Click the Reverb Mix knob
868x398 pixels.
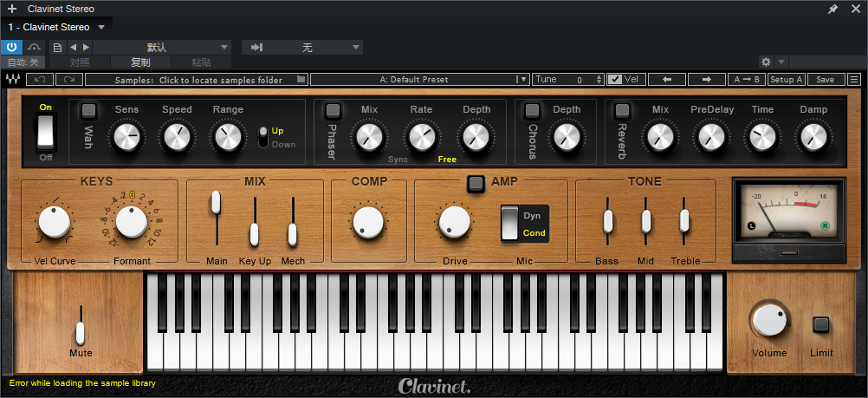point(660,136)
